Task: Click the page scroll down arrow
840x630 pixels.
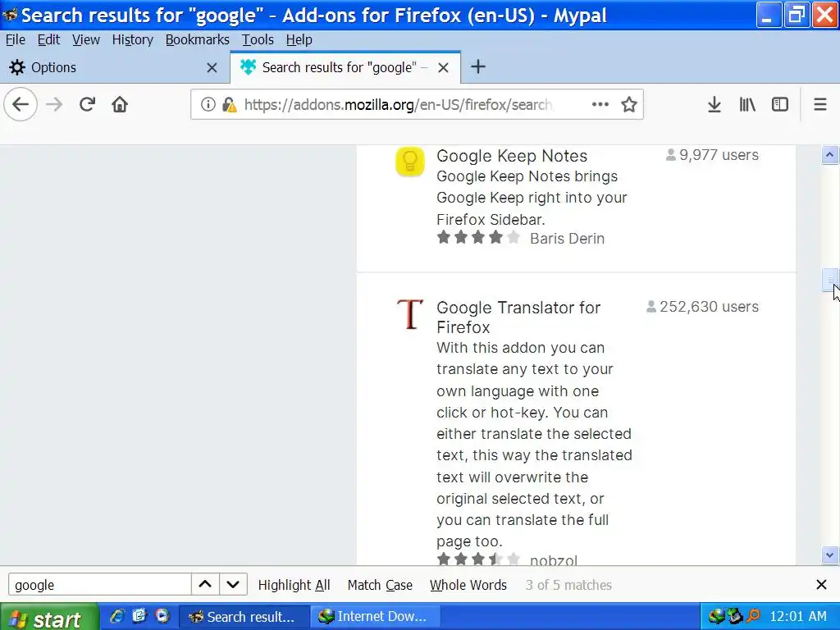Action: coord(829,555)
